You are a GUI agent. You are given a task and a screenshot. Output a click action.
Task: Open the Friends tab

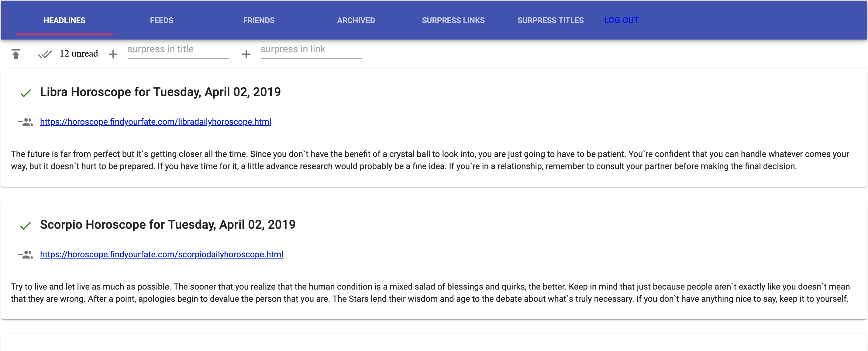259,20
